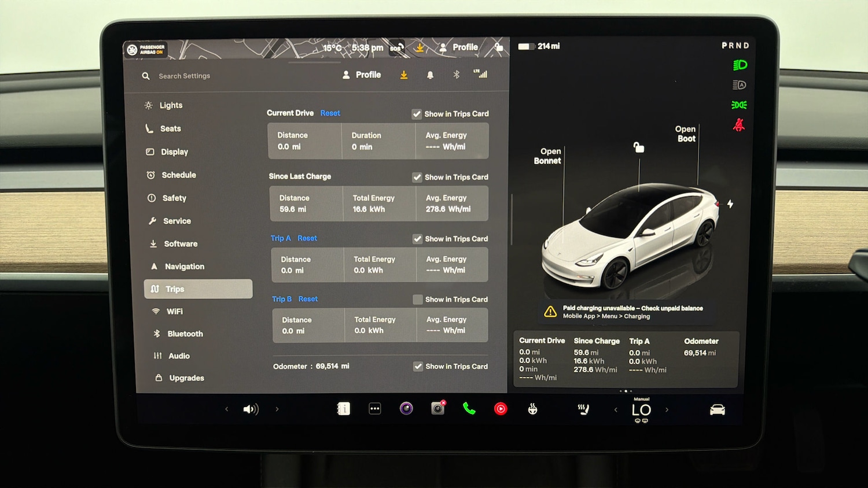Screen dimensions: 868x488
Task: Switch to the Software settings section
Action: click(180, 243)
